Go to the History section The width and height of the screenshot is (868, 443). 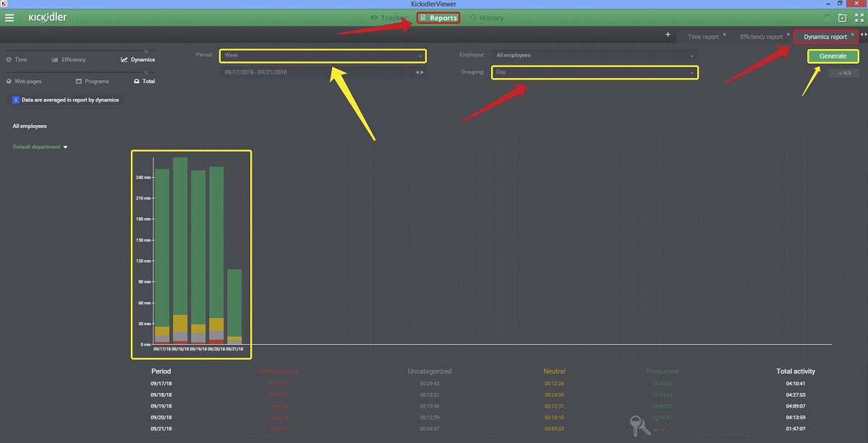tap(486, 17)
